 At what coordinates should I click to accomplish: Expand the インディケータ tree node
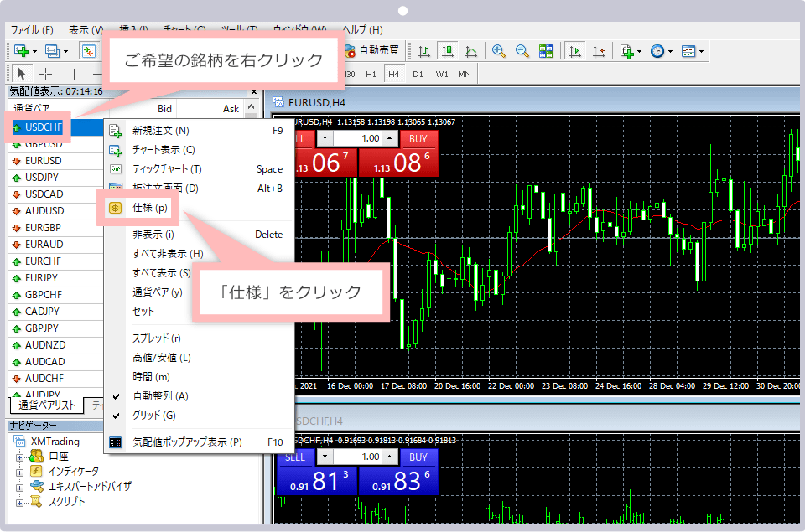(21, 471)
